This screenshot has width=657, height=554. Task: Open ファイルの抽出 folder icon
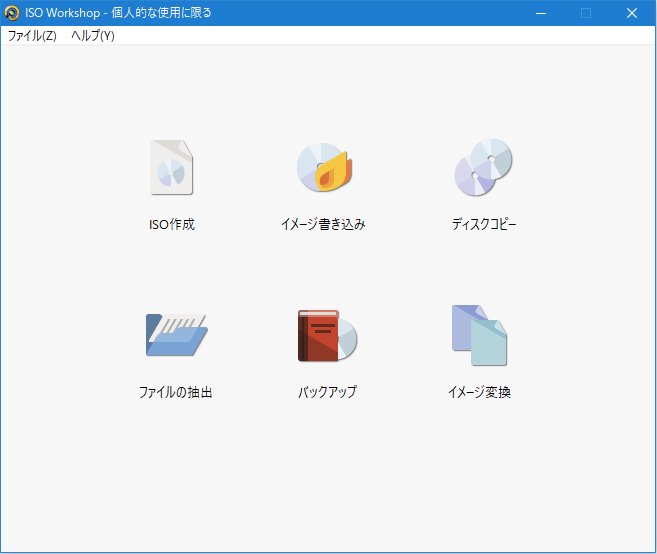[176, 335]
